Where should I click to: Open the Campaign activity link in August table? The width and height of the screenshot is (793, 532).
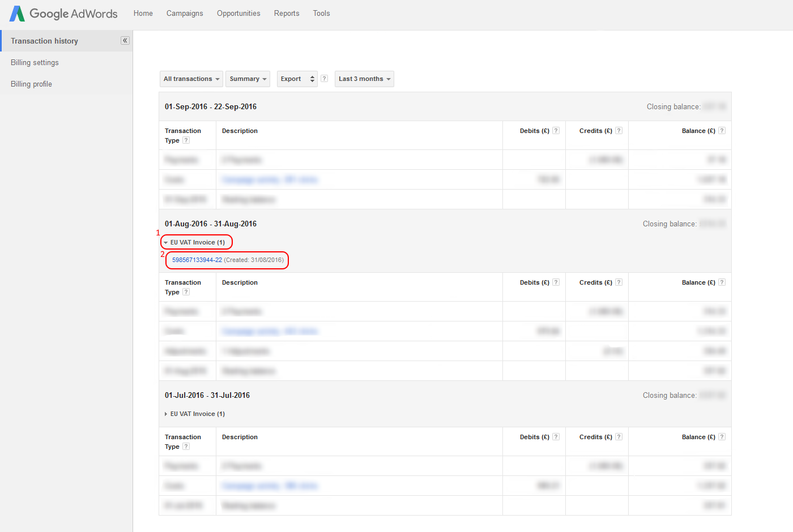270,331
